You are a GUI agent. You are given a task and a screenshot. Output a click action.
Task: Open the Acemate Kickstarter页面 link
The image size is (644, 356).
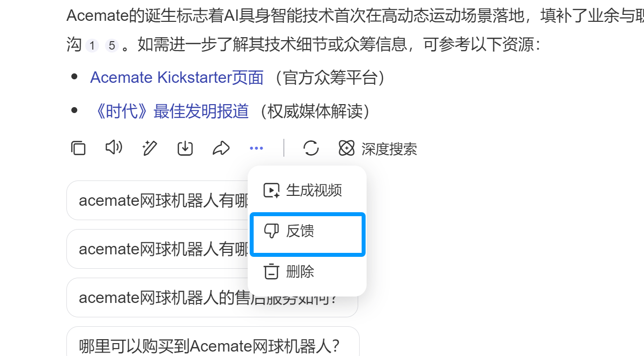[177, 78]
